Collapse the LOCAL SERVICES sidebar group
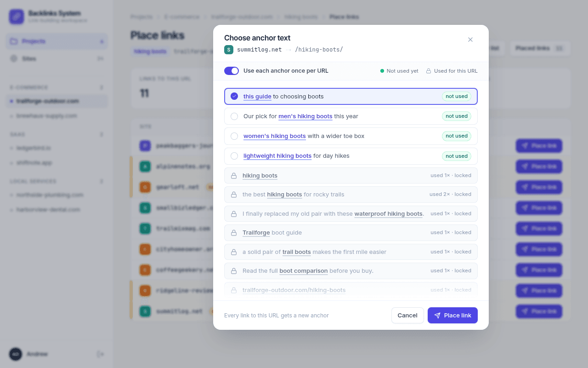The height and width of the screenshot is (368, 588). click(57, 181)
